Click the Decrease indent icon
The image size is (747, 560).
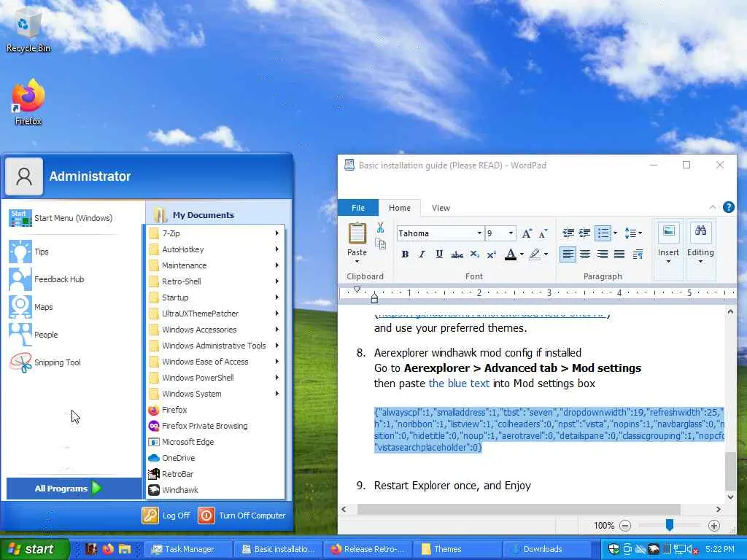tap(568, 233)
